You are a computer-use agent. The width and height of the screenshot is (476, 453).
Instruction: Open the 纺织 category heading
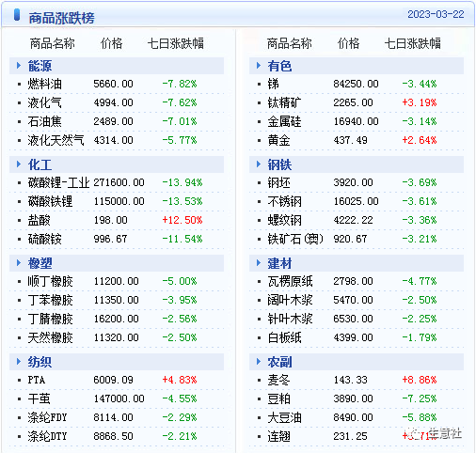(40, 362)
